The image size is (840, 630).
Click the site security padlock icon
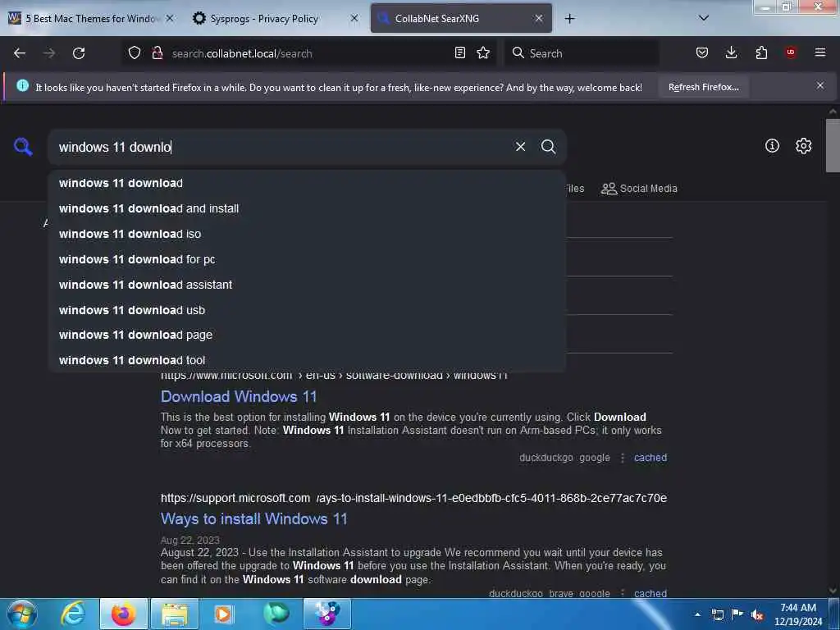pyautogui.click(x=157, y=52)
